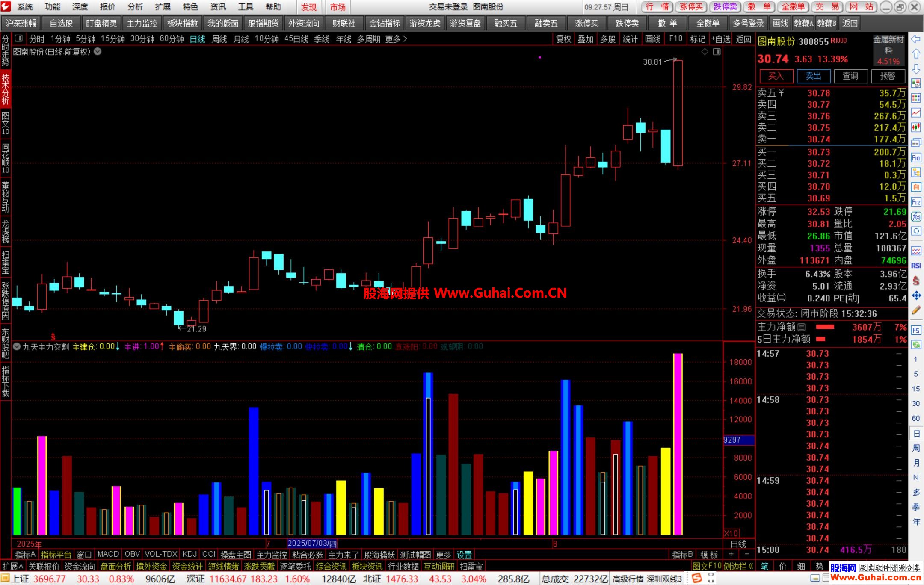Switch to 周 period in right sidebar

(916, 448)
